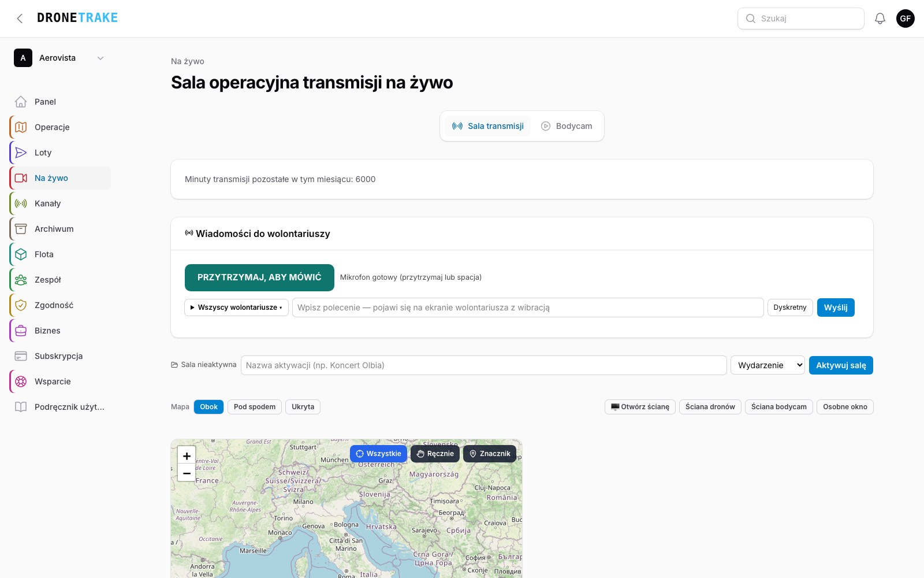The height and width of the screenshot is (578, 924).
Task: Click the Biznes briefcase icon
Action: (x=21, y=331)
